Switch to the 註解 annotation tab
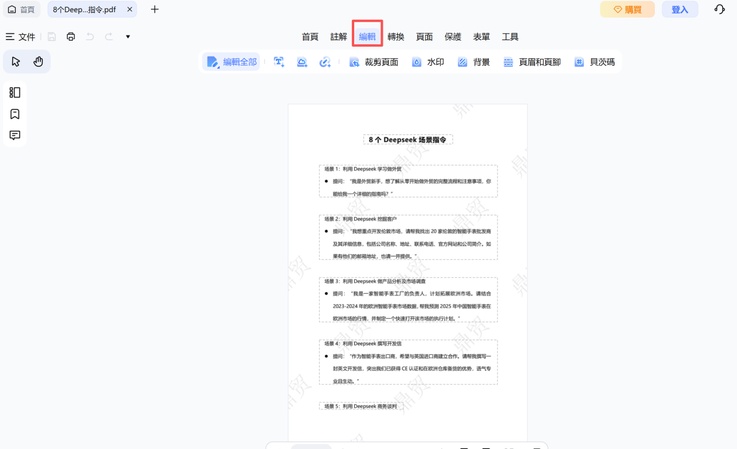The height and width of the screenshot is (449, 737). (x=338, y=37)
